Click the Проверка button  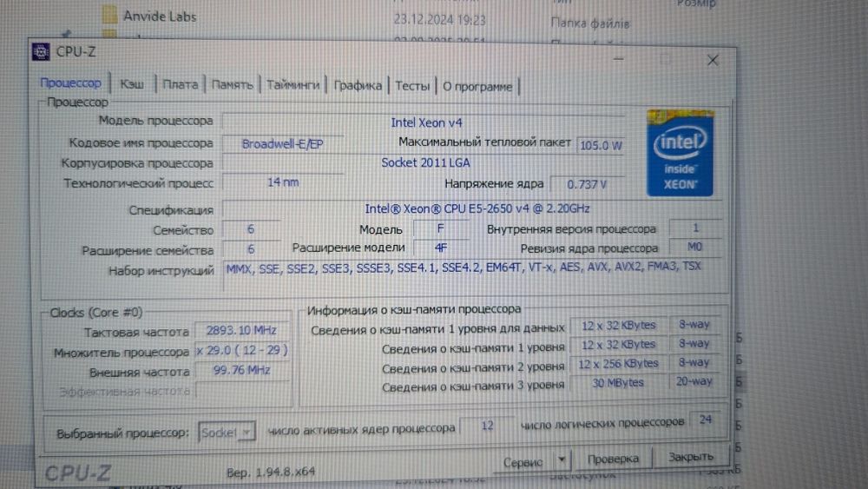pos(612,459)
